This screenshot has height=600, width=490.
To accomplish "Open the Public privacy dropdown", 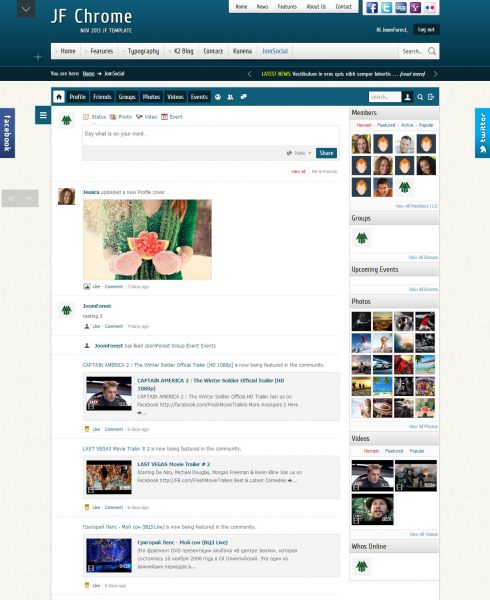I will coord(299,153).
